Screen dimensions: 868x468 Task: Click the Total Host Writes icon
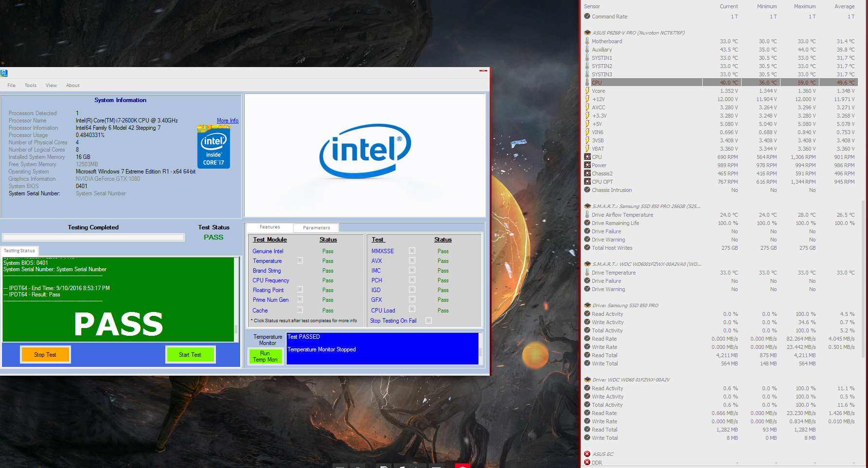pyautogui.click(x=587, y=248)
